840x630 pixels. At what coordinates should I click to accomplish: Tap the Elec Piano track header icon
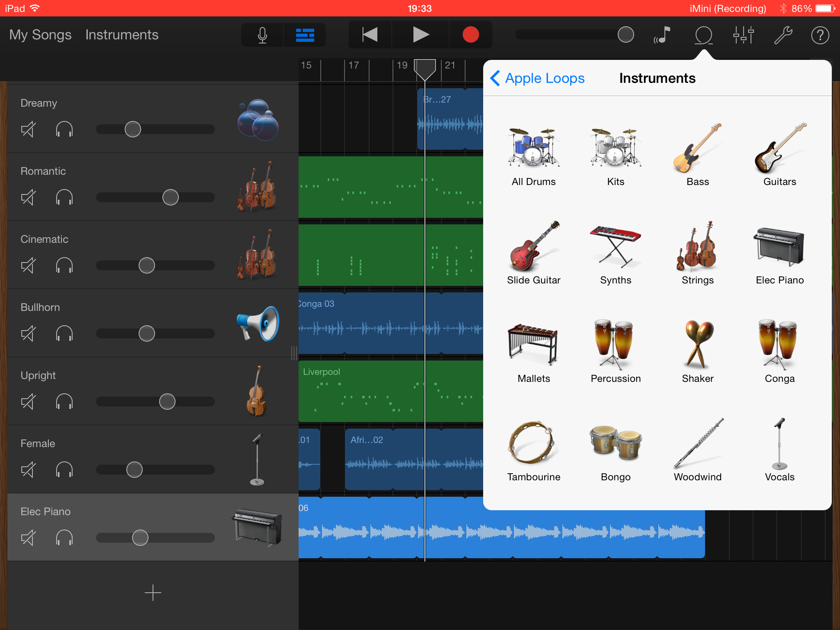click(x=257, y=527)
